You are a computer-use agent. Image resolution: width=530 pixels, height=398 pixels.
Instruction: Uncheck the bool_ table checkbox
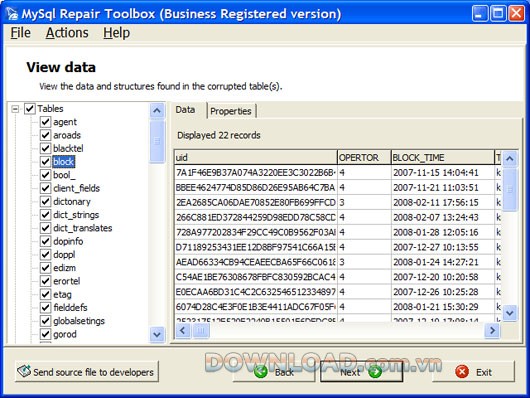45,175
